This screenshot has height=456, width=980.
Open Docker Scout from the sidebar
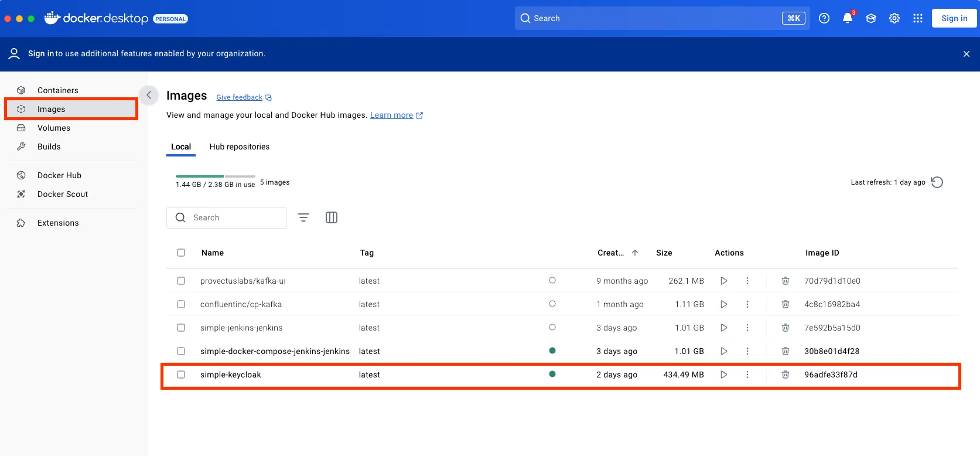click(71, 194)
